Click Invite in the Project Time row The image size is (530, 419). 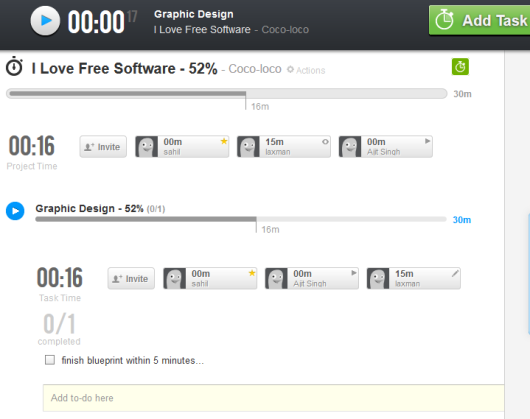tap(103, 147)
